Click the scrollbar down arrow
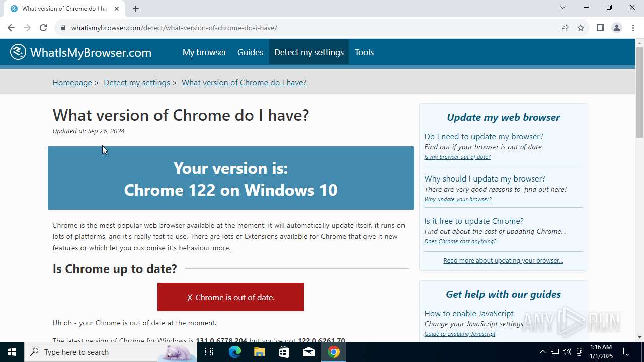The height and width of the screenshot is (362, 644). coord(639,337)
